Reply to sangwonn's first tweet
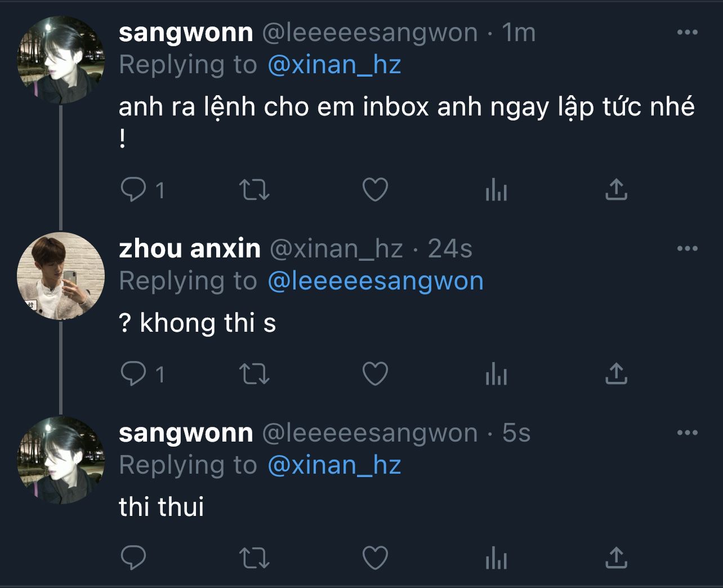723x588 pixels. (x=133, y=190)
